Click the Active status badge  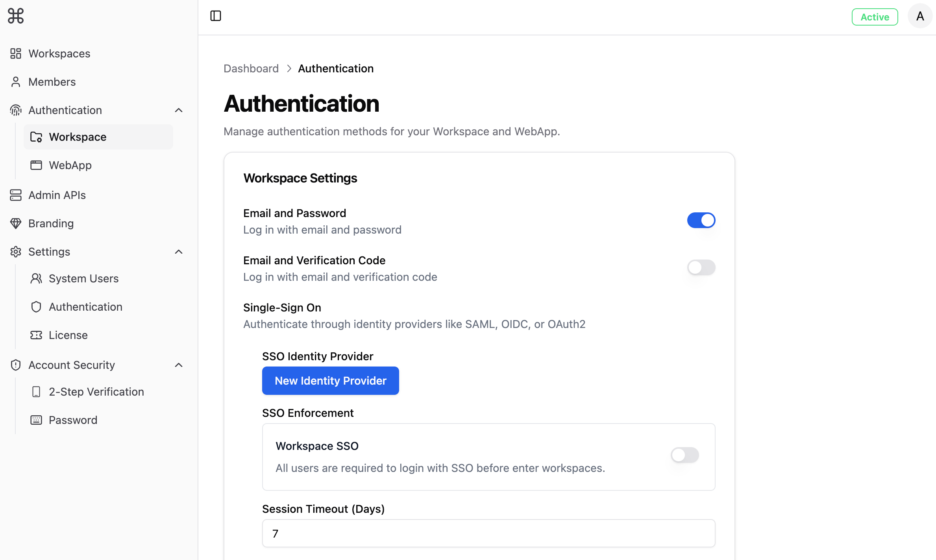875,17
